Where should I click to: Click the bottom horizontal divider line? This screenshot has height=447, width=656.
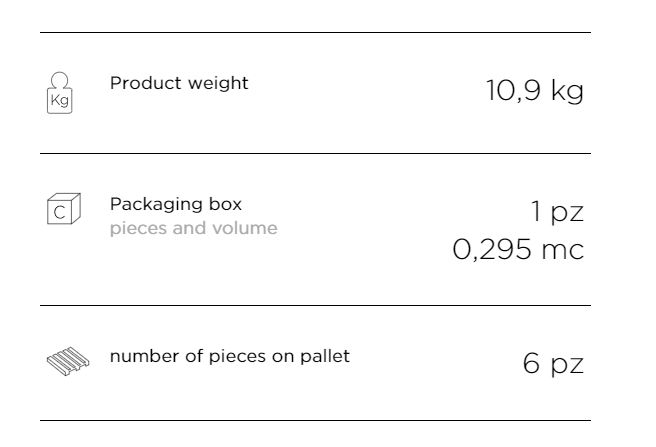pos(315,420)
